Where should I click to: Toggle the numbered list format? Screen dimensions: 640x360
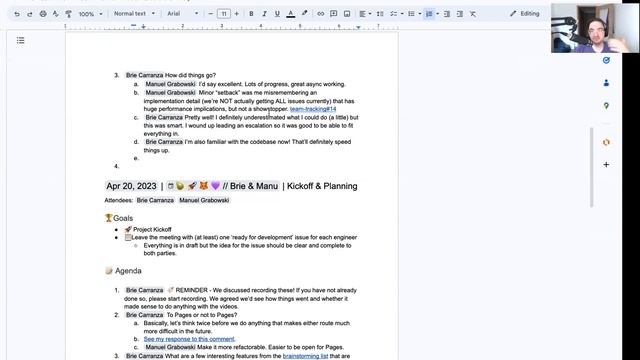[429, 14]
